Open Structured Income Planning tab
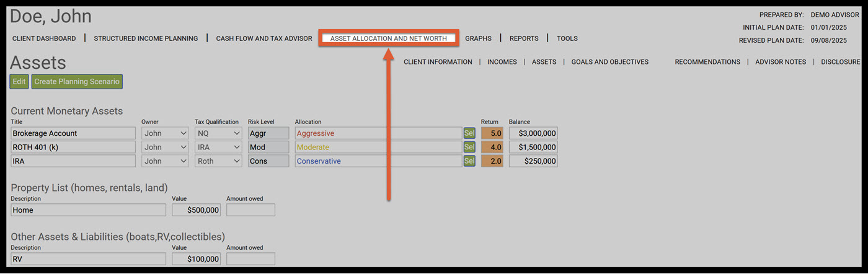 pos(146,38)
